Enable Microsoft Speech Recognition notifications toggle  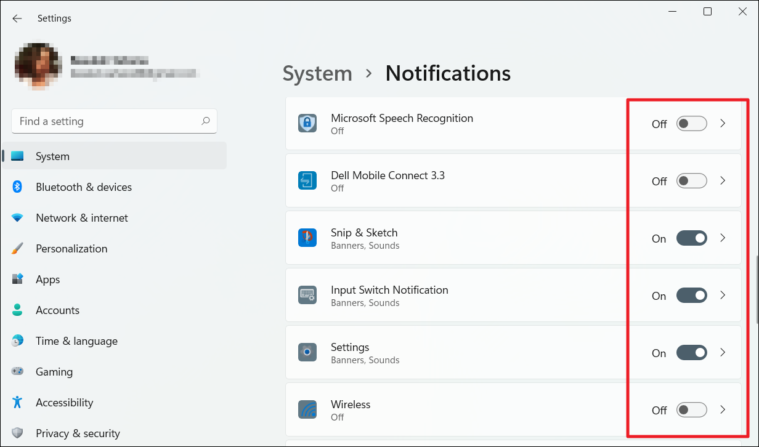click(x=691, y=123)
